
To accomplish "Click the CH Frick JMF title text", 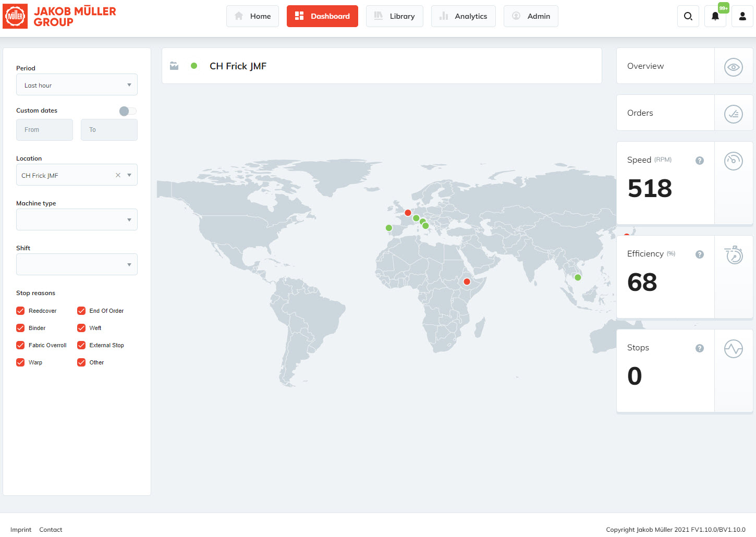I will [238, 66].
